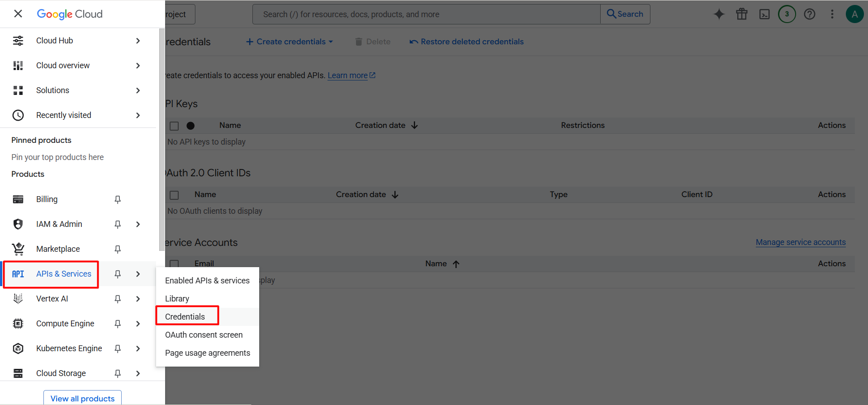Open the three-dot settings menu

pos(832,14)
